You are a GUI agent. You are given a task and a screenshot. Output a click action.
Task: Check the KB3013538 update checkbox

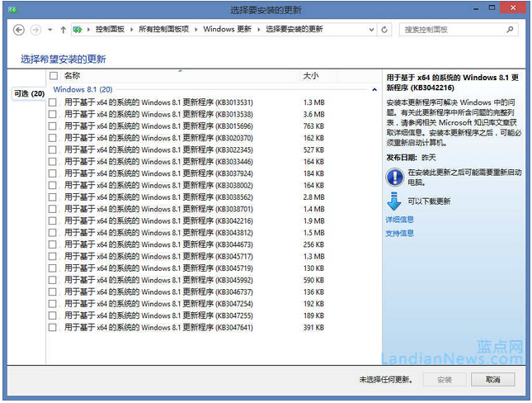tap(53, 114)
